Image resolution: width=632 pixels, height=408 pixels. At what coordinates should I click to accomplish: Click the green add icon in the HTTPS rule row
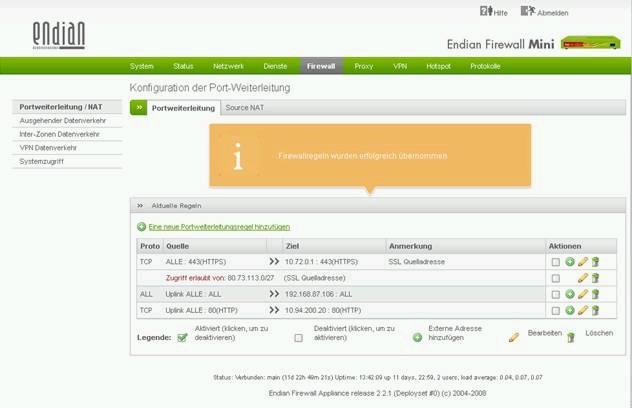click(570, 262)
